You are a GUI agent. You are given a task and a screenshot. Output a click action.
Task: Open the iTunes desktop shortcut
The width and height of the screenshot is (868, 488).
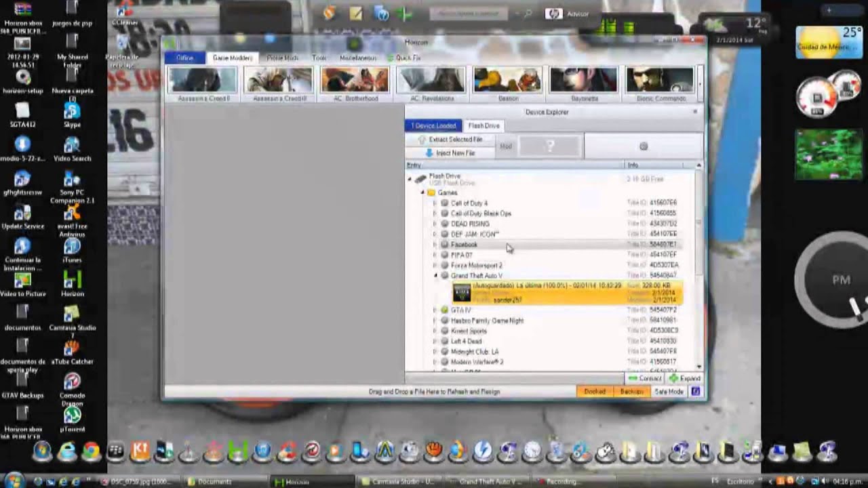coord(72,249)
